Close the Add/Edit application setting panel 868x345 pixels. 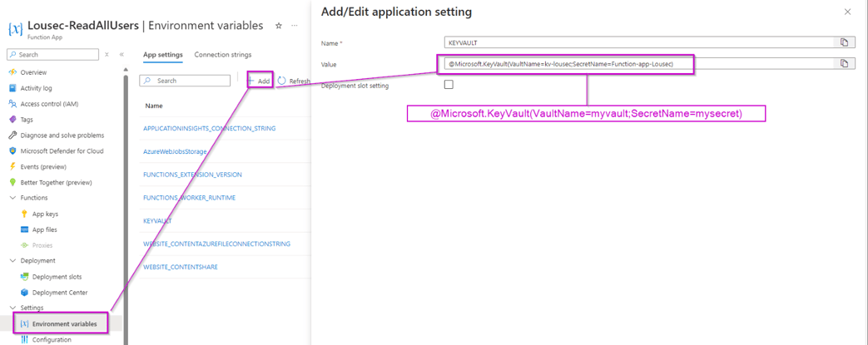[x=847, y=12]
